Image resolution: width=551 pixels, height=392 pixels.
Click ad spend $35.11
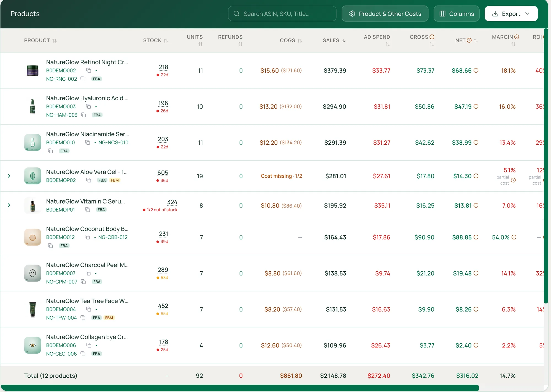point(382,206)
